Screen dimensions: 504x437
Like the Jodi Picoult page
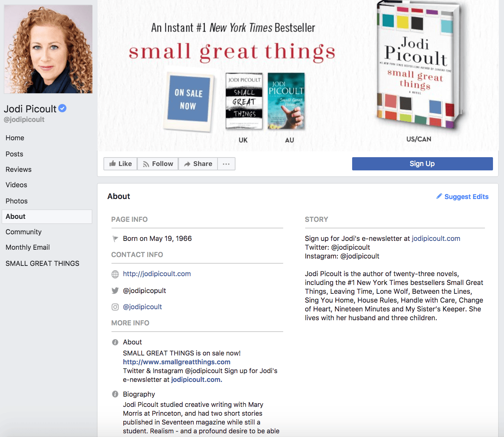(x=120, y=164)
